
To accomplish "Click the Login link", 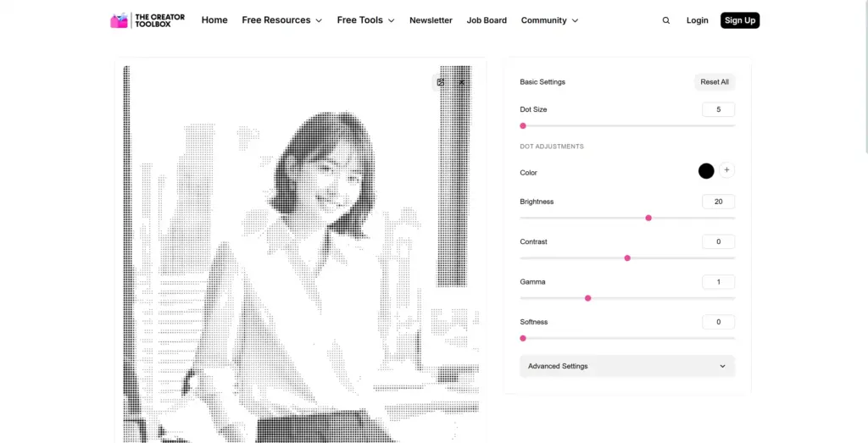I will 697,20.
